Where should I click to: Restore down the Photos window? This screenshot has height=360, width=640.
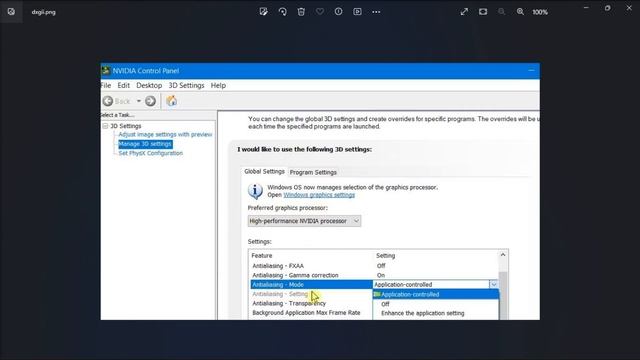(x=608, y=8)
